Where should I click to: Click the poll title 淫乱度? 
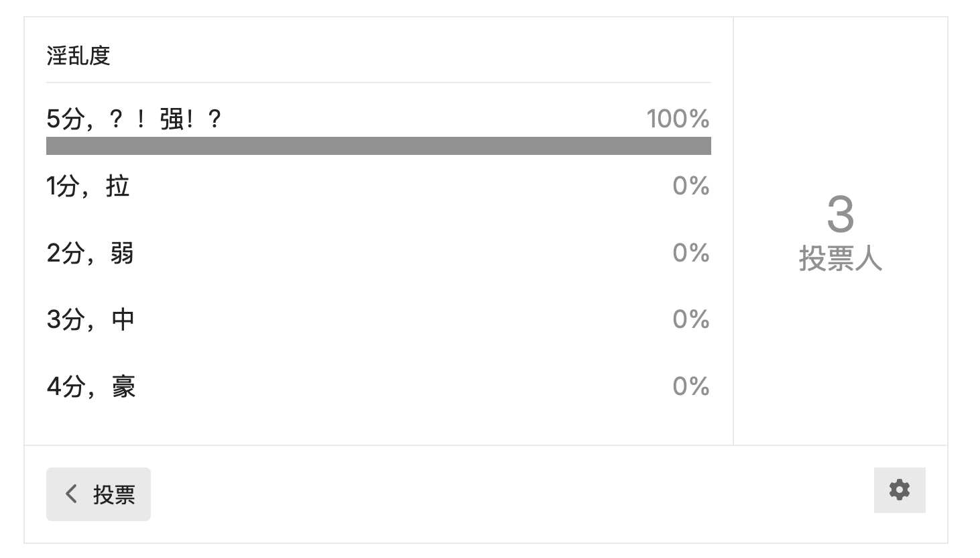tap(78, 56)
